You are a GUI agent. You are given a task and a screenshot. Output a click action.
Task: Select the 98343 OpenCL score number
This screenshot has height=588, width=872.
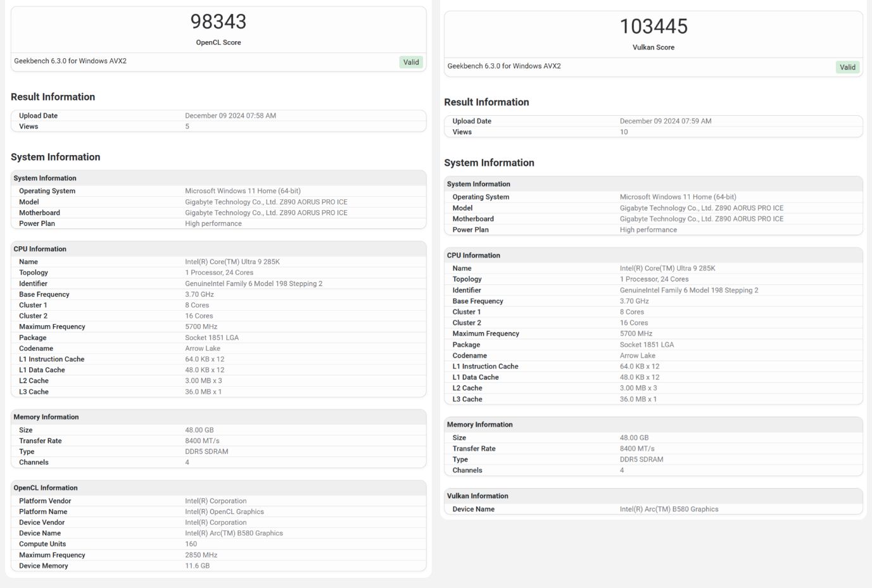(218, 22)
